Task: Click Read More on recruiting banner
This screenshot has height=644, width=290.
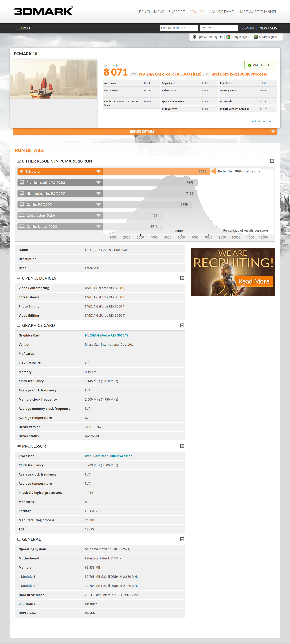Action: [x=254, y=281]
